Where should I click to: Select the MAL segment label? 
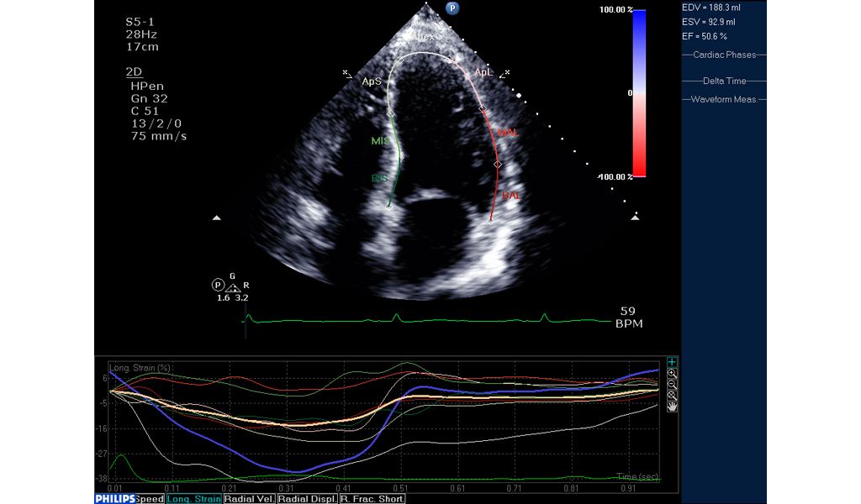[508, 132]
